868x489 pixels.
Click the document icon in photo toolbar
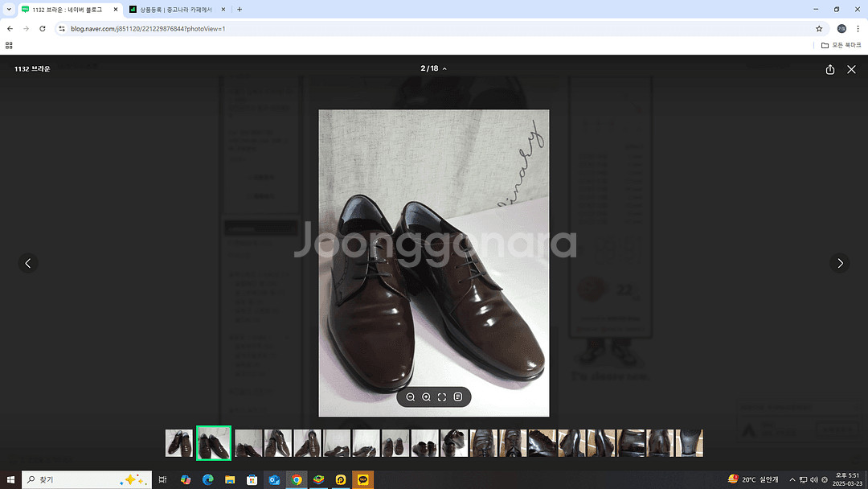coord(458,397)
